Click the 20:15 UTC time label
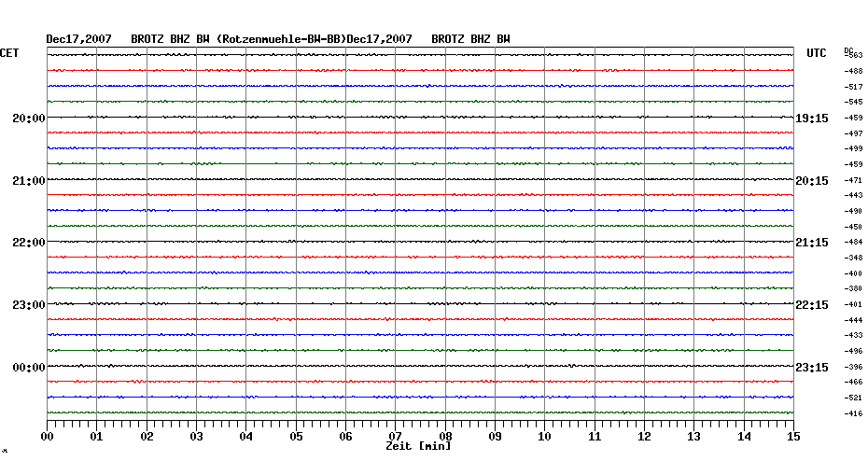 pos(811,180)
